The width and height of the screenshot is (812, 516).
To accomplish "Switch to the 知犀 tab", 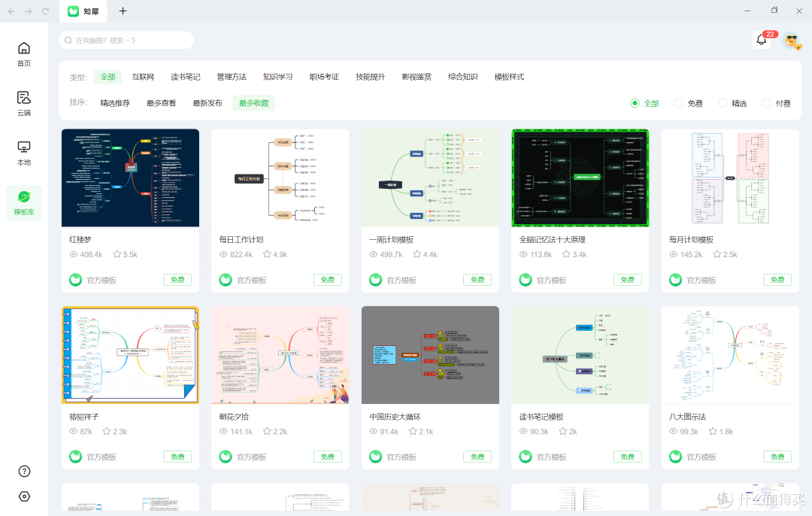I will coord(83,11).
